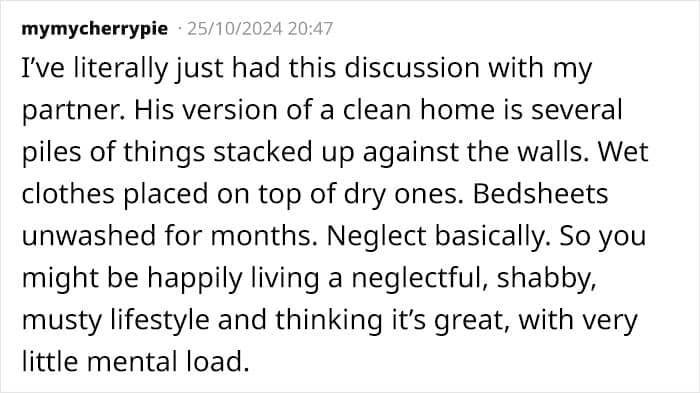Click the word "piles" in third line
The width and height of the screenshot is (700, 393).
click(51, 152)
